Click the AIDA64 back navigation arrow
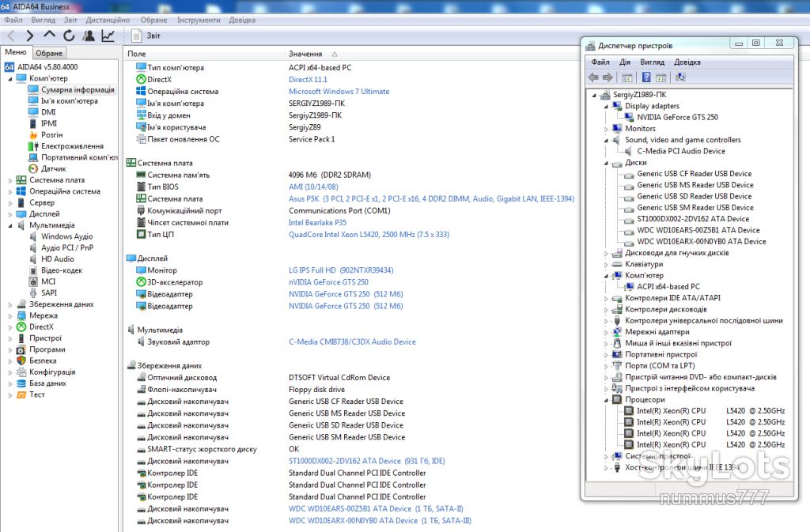This screenshot has height=532, width=810. [11, 36]
